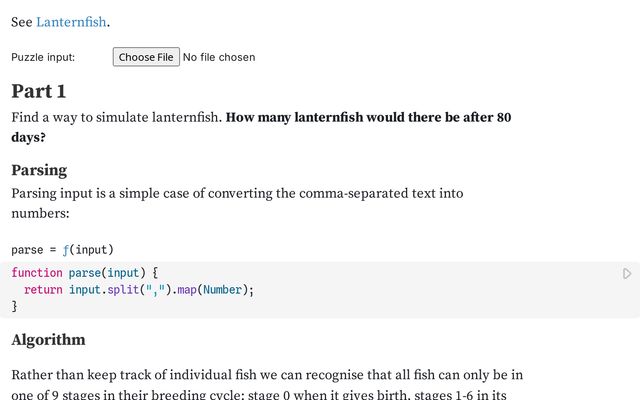This screenshot has width=640, height=400.
Task: Click the 'Parsing' section heading
Action: (39, 169)
